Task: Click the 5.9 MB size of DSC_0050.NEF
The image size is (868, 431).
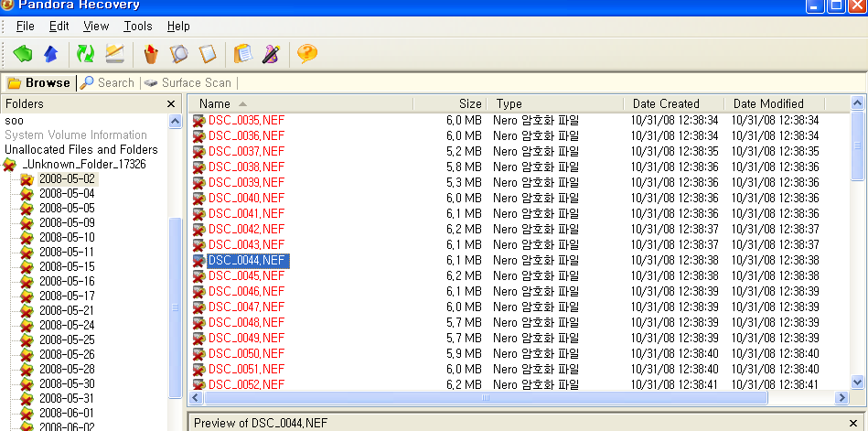Action: [x=464, y=353]
